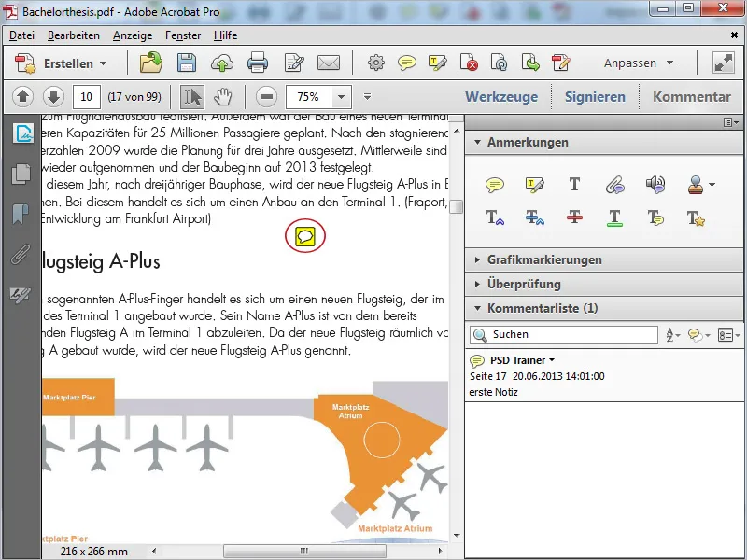Open preferences gear icon in toolbar

click(376, 63)
